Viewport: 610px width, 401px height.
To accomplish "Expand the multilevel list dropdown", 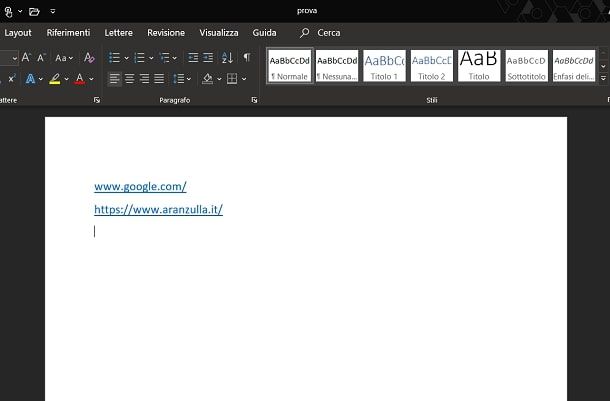I will click(x=175, y=58).
